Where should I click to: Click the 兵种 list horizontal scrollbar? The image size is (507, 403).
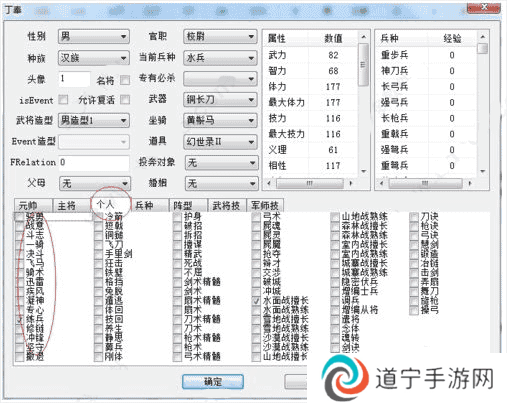[x=425, y=183]
